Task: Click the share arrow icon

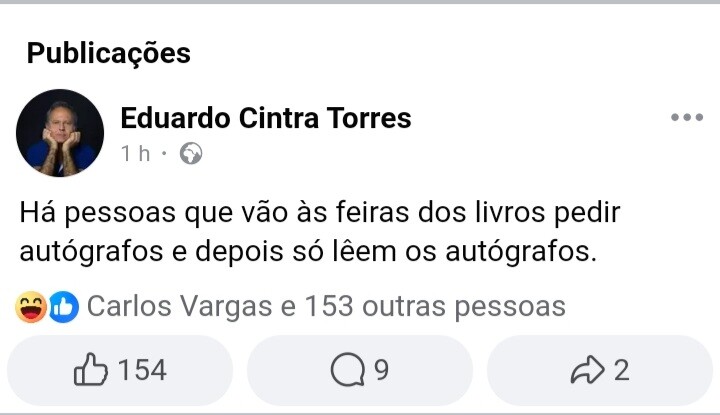Action: click(590, 370)
